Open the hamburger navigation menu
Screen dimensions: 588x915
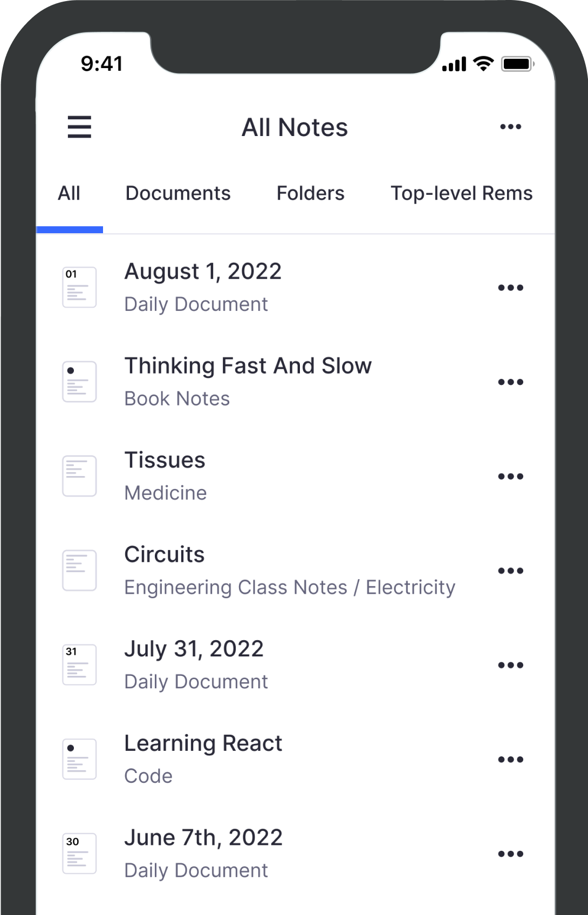pyautogui.click(x=79, y=127)
